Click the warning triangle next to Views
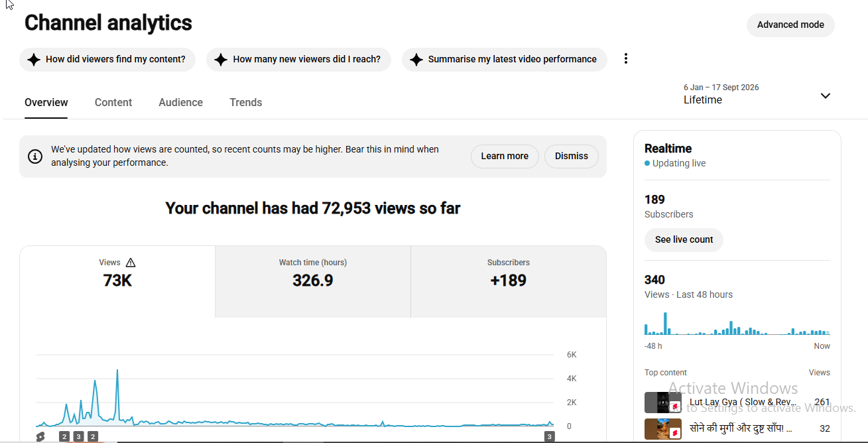This screenshot has width=868, height=443. click(x=131, y=263)
